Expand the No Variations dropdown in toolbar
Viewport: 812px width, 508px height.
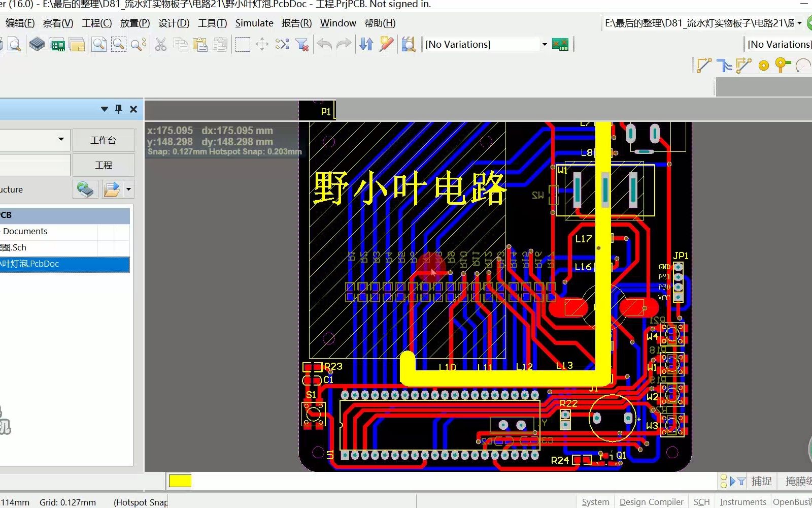(x=545, y=44)
